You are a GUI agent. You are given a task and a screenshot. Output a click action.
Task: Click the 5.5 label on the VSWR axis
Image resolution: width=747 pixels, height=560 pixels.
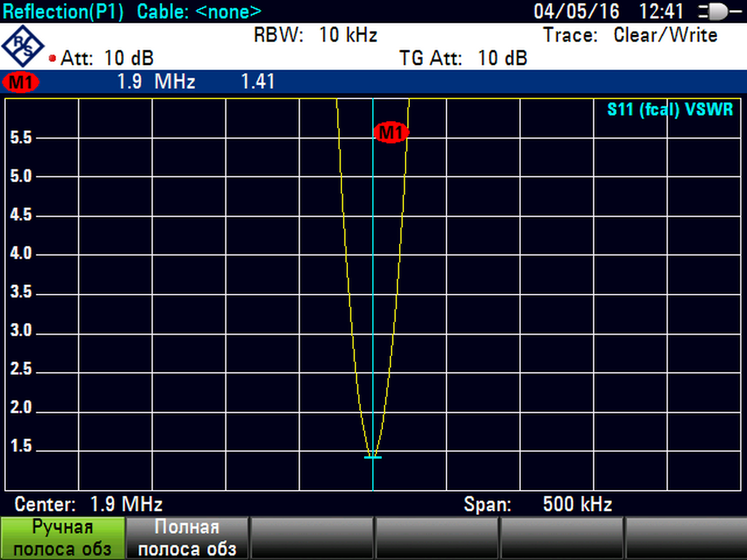pos(23,138)
